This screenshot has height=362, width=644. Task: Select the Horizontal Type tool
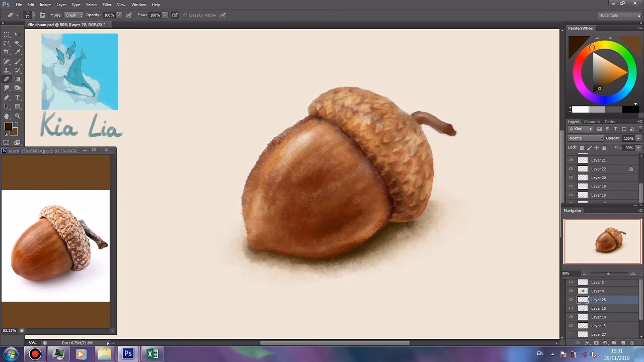point(18,98)
